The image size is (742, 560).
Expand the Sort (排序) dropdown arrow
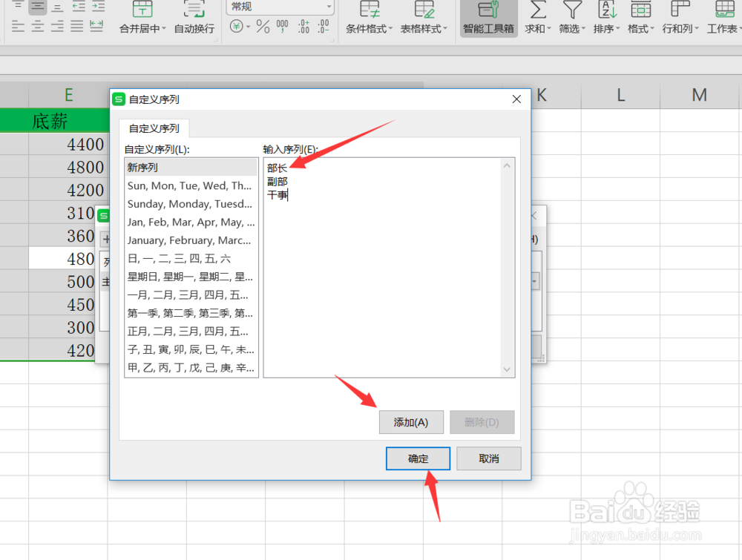[x=617, y=28]
